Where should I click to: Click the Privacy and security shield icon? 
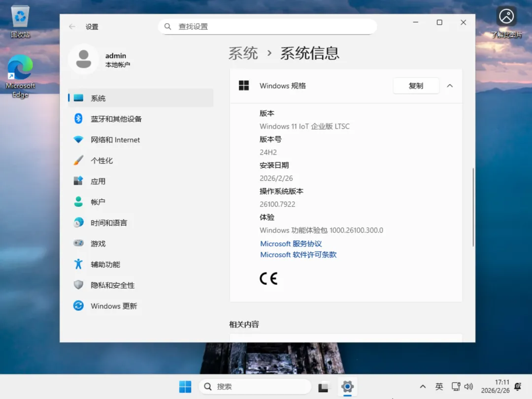pos(78,285)
